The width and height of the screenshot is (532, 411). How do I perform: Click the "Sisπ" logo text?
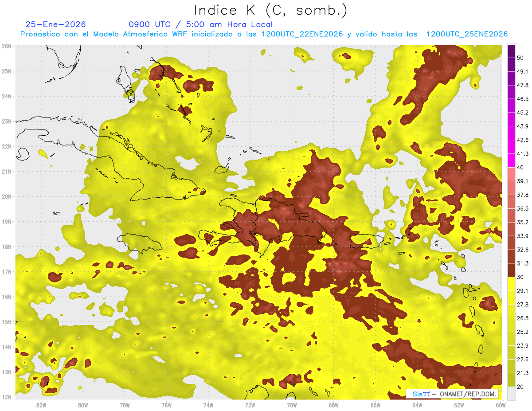pos(421,394)
